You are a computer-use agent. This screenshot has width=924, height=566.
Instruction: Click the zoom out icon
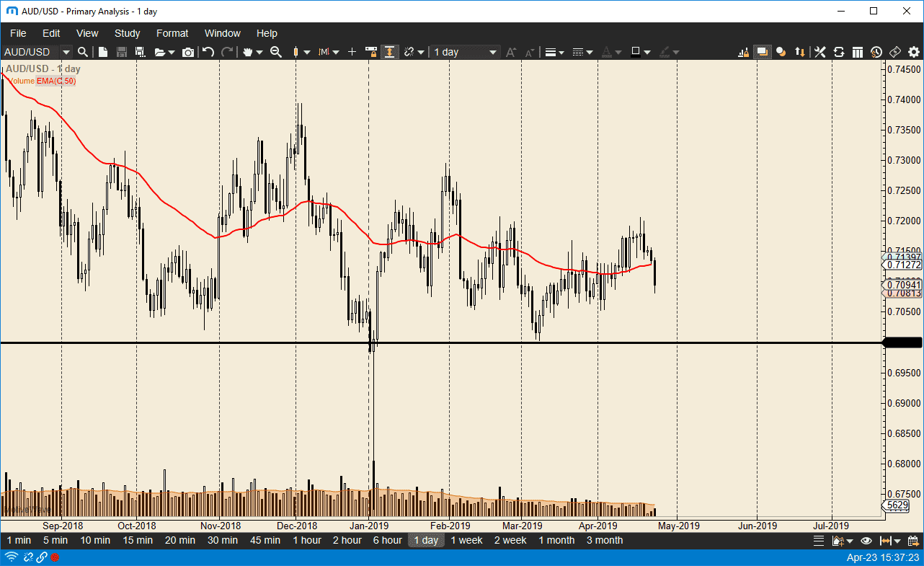tap(276, 52)
